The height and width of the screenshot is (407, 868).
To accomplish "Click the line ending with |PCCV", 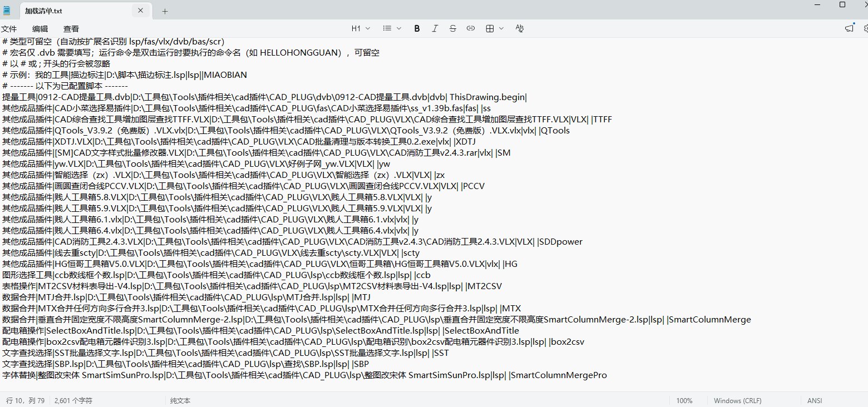I will pos(243,186).
